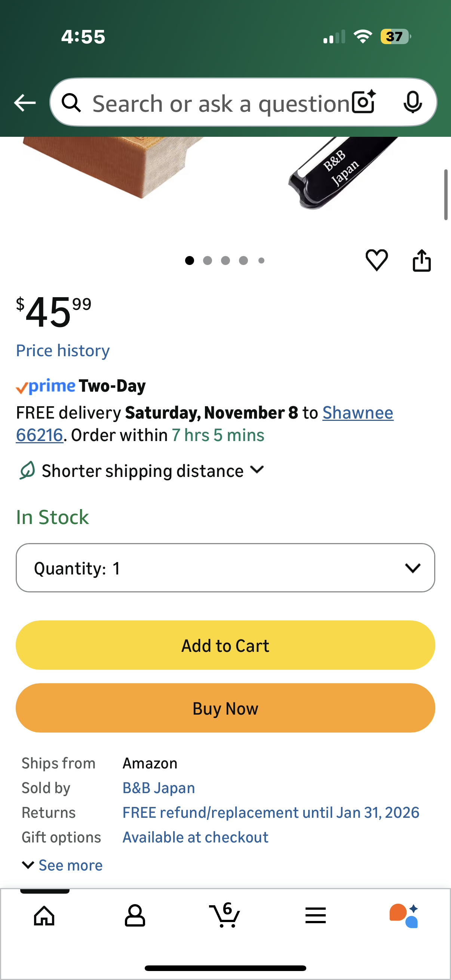
Task: Open the Price history link
Action: [63, 350]
